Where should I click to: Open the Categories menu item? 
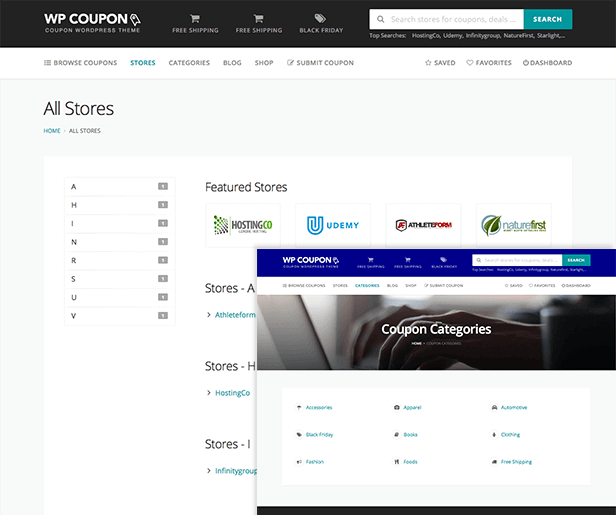(189, 63)
